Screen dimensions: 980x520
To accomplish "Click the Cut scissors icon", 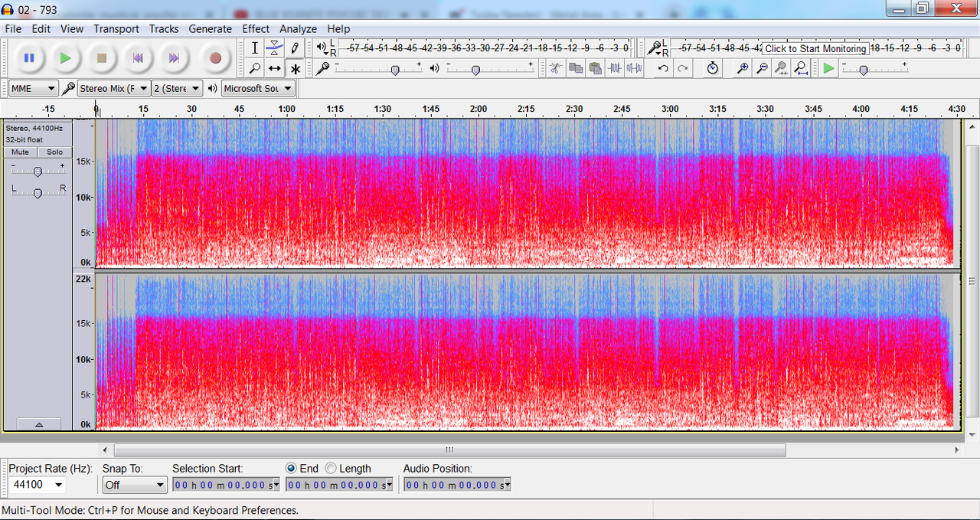I will click(x=556, y=68).
